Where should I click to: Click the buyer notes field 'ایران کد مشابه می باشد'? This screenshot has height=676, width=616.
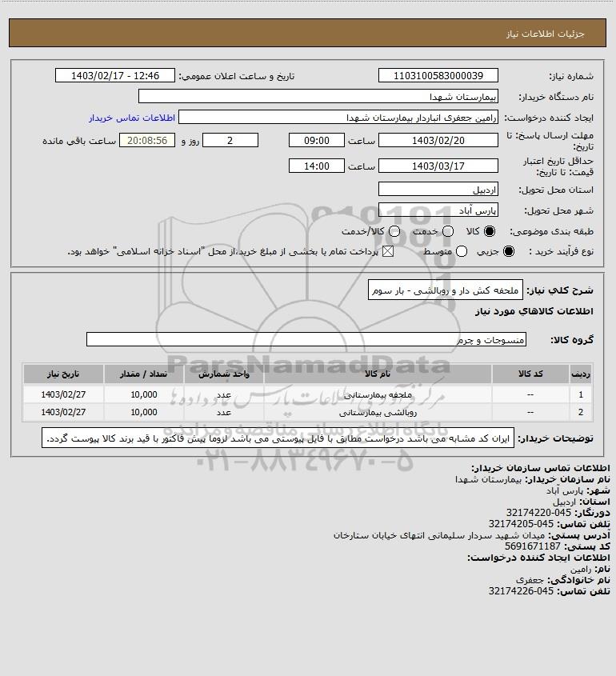278,438
